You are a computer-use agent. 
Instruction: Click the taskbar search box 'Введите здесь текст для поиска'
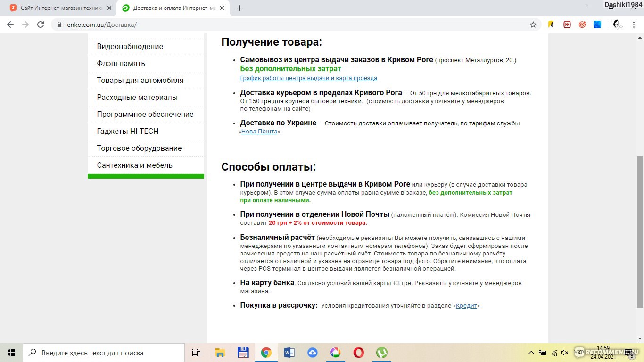pyautogui.click(x=104, y=353)
